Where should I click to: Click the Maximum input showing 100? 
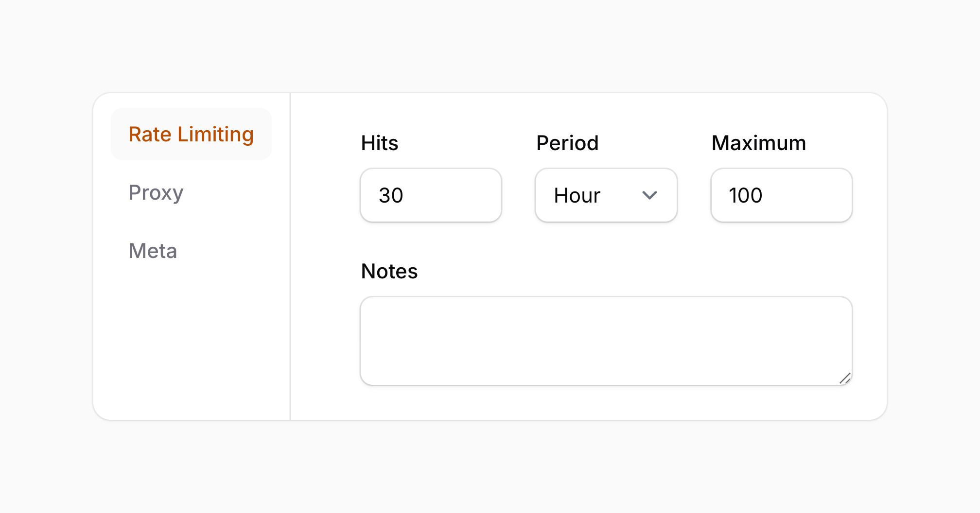(781, 195)
